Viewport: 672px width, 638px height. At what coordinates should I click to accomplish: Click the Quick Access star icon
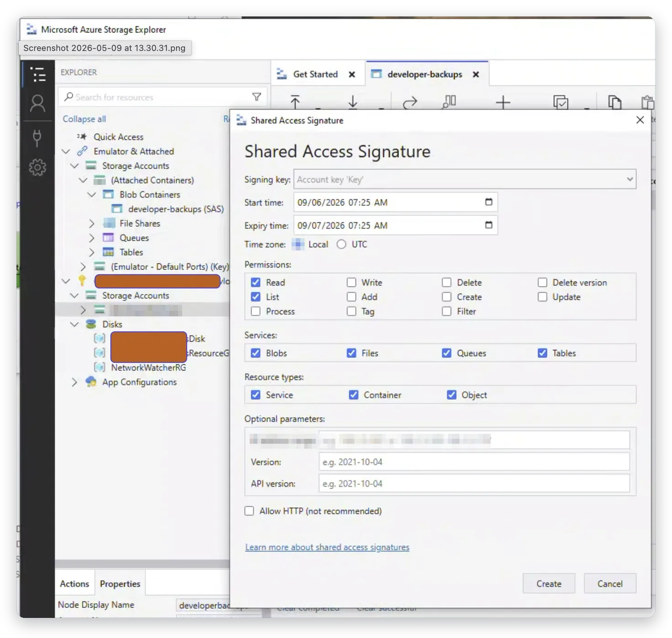[82, 136]
